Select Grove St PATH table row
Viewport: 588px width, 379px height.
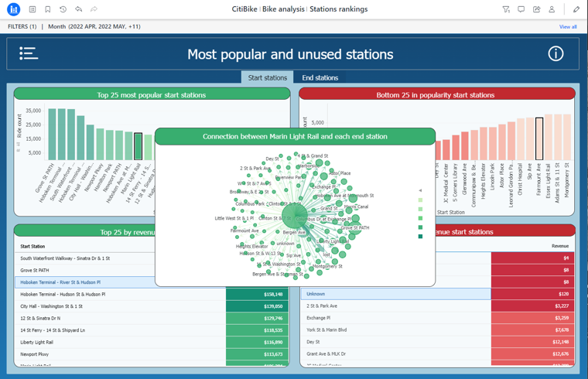[x=85, y=270]
